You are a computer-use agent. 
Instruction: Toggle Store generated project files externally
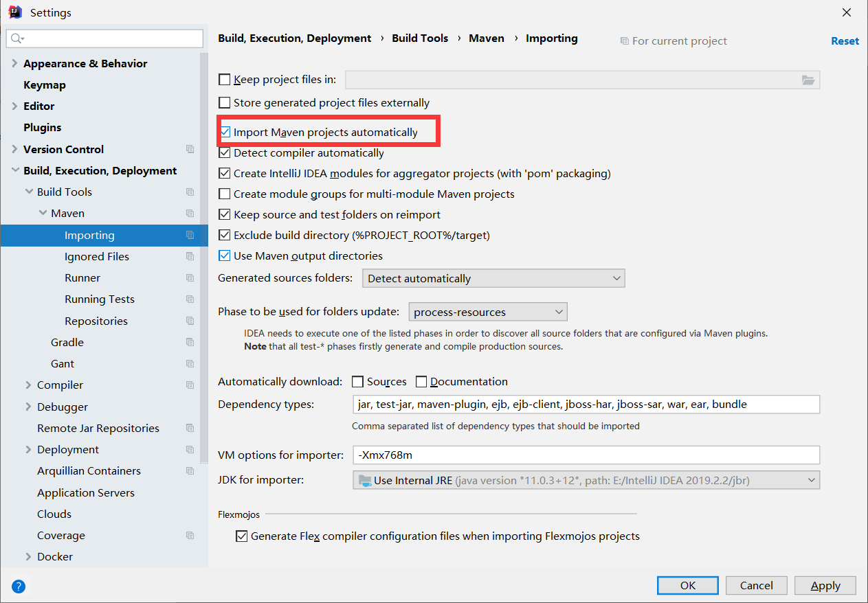tap(224, 103)
